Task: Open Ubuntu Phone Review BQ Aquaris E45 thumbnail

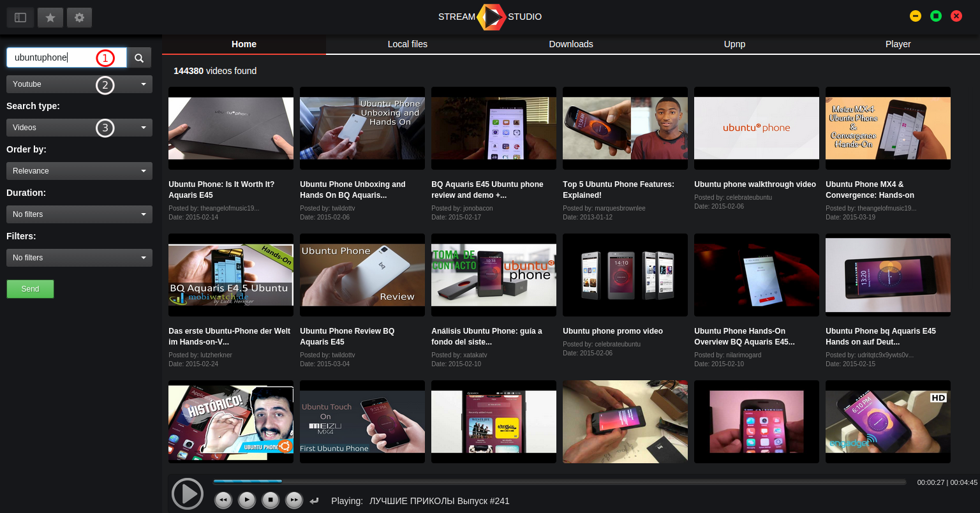Action: [x=362, y=275]
